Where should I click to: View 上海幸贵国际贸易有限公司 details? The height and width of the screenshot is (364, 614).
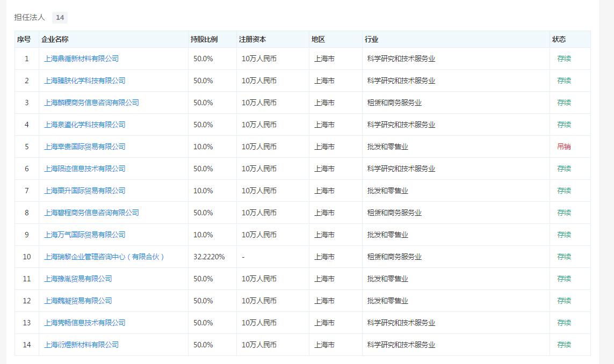click(84, 147)
